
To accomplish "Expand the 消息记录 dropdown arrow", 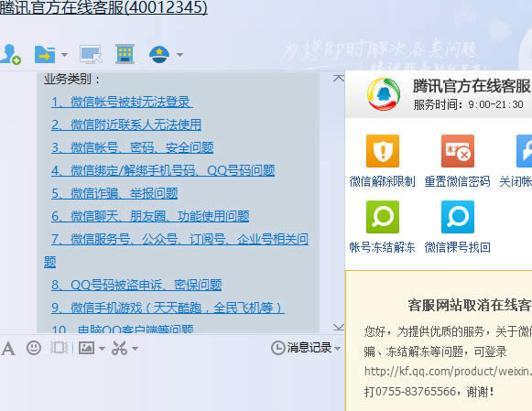I will (337, 348).
